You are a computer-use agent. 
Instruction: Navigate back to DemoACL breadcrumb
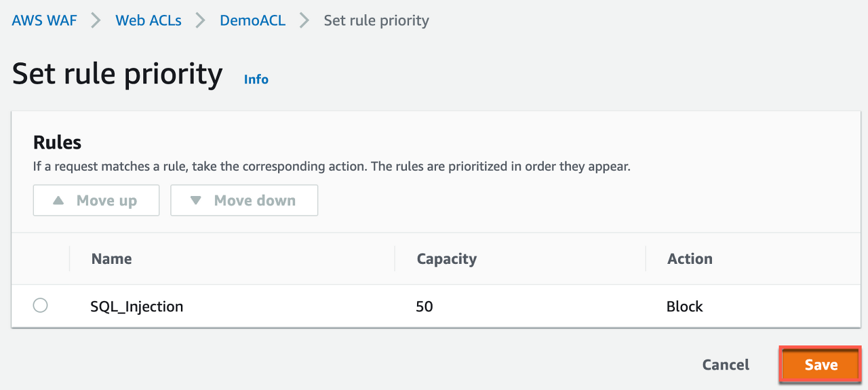pos(252,20)
